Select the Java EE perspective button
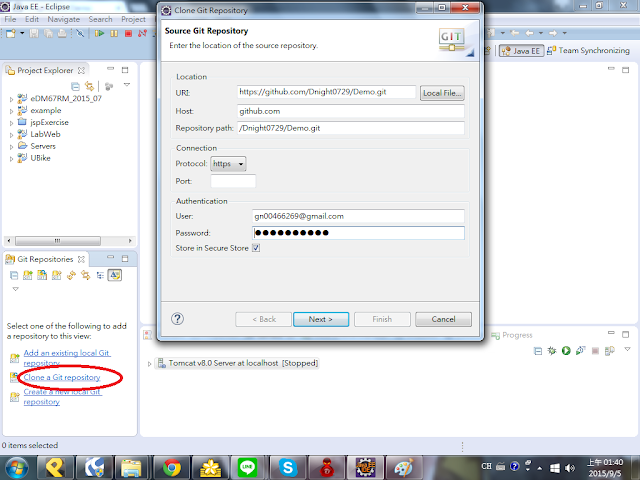Image resolution: width=640 pixels, height=480 pixels. tap(521, 51)
